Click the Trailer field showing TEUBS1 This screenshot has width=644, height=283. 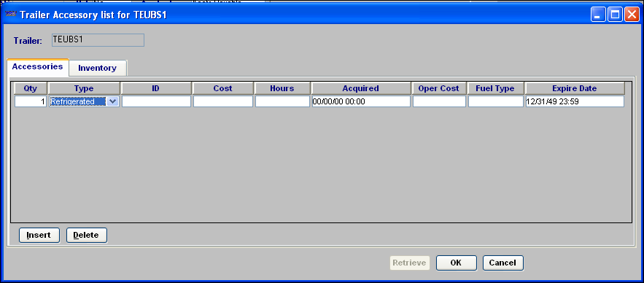(98, 40)
